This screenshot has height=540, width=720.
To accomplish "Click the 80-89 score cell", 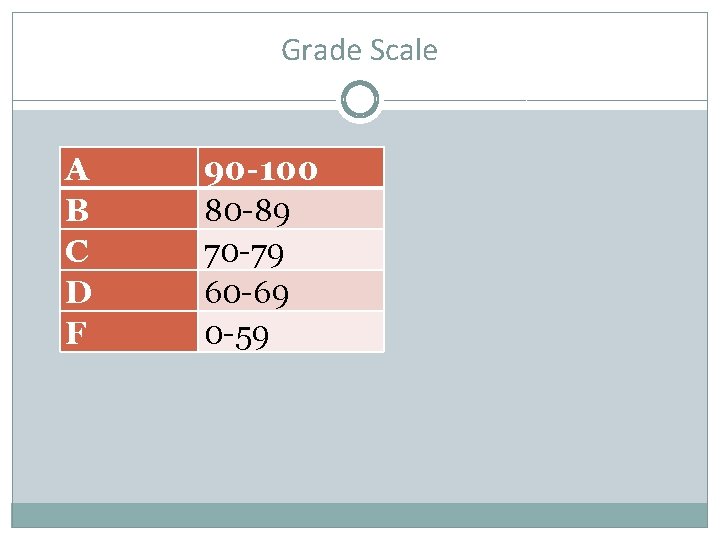I will pos(291,209).
